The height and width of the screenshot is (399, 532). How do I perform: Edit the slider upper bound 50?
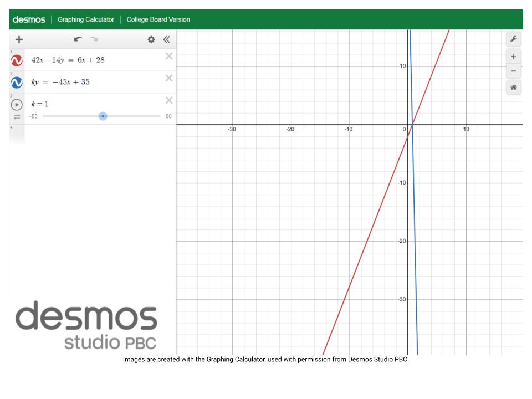pos(168,116)
